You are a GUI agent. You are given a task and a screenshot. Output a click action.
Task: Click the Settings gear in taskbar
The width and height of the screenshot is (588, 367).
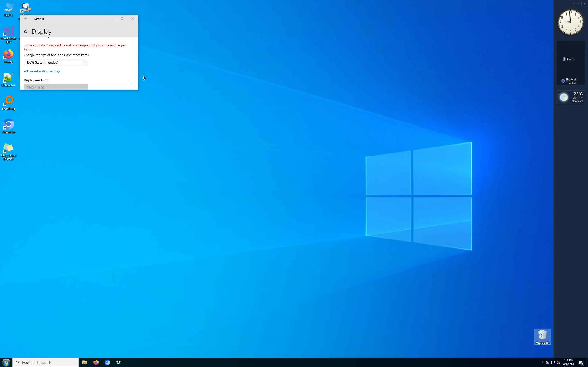(118, 362)
